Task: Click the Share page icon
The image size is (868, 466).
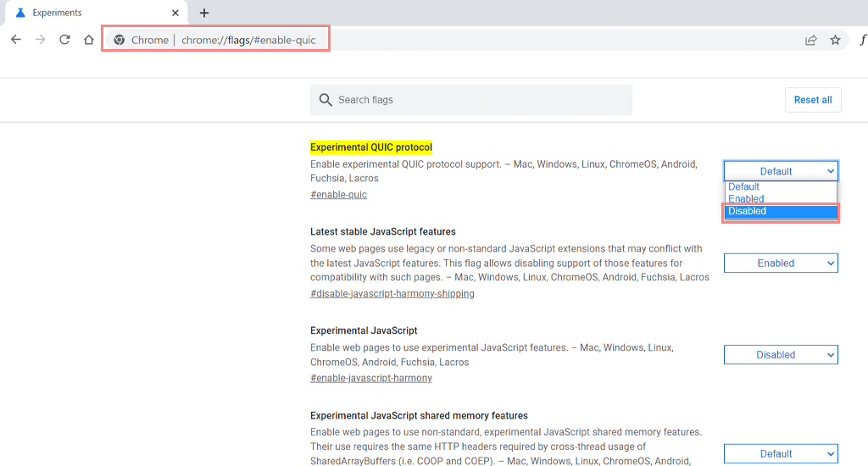Action: pyautogui.click(x=811, y=40)
